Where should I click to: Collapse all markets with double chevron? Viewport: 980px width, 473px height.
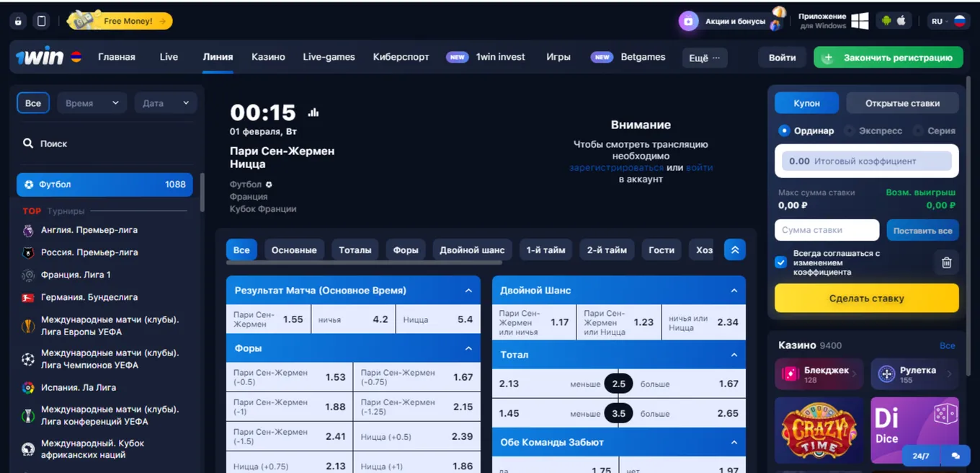pyautogui.click(x=735, y=250)
